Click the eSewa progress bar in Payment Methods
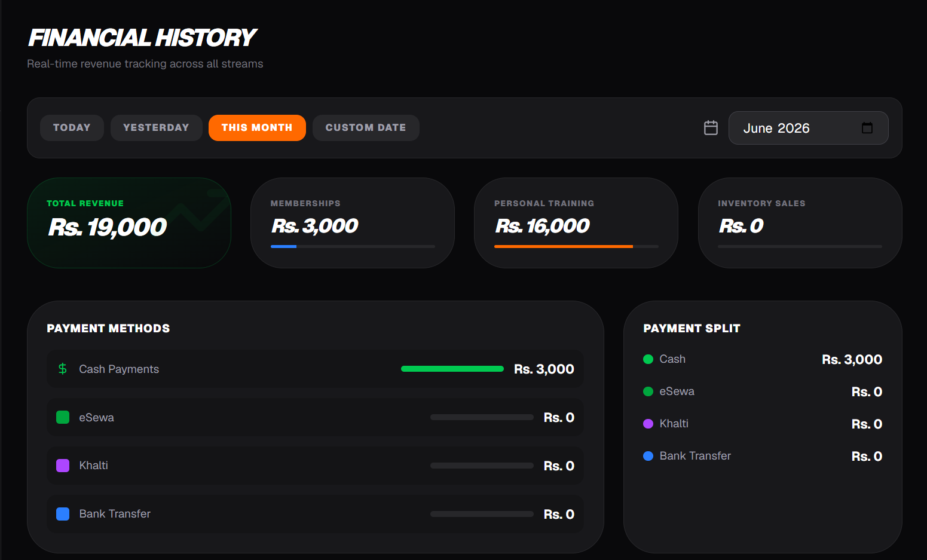Screen dimensions: 927x560 tap(482, 417)
